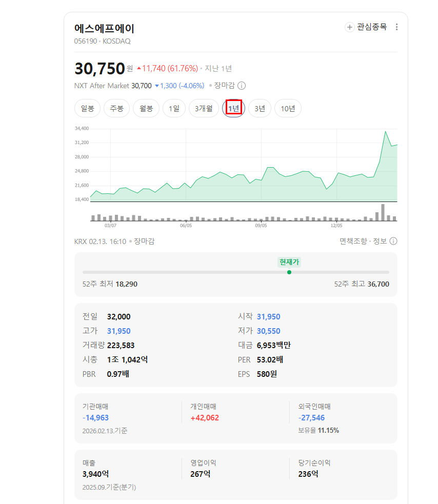This screenshot has height=504, width=438.
Task: Click the plus icon beside 관심종목
Action: [350, 27]
